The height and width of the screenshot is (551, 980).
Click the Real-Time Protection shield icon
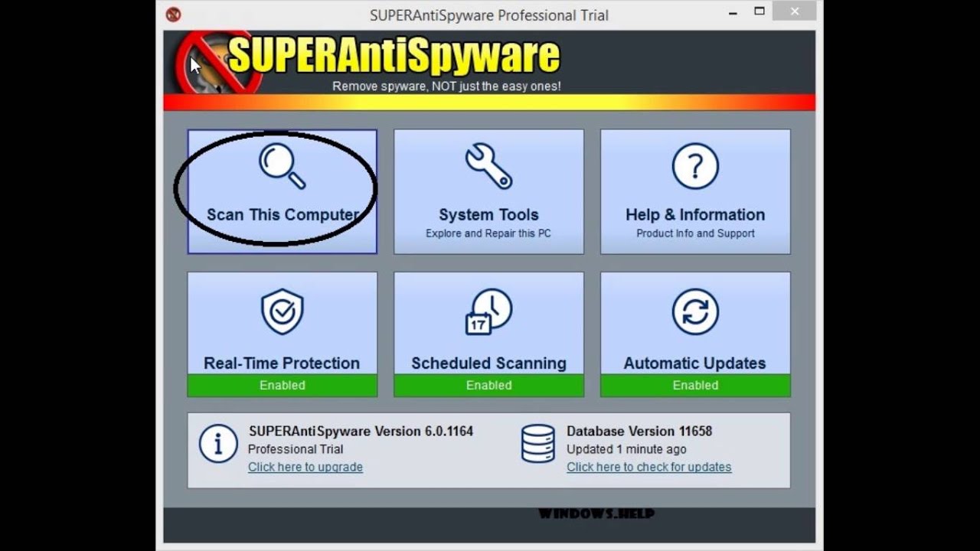point(283,311)
